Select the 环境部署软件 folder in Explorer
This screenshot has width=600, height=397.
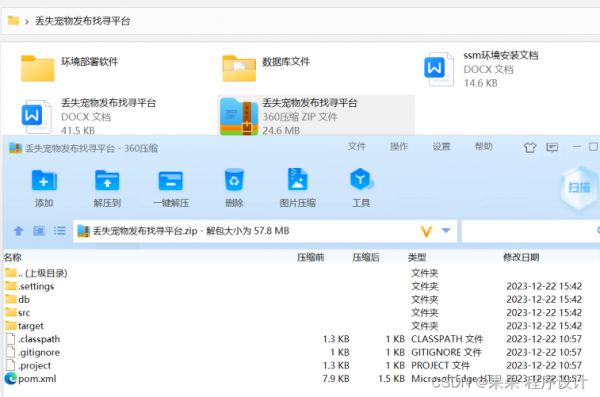point(70,68)
